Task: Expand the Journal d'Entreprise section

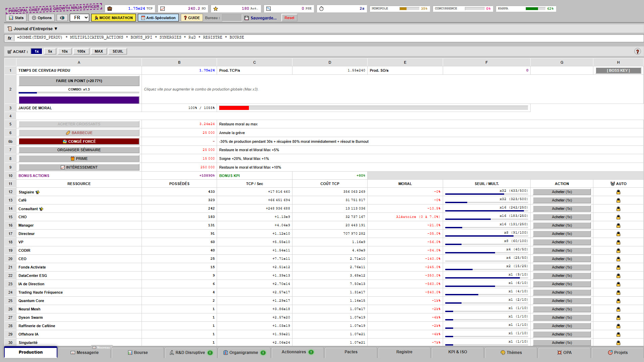Action: click(33, 29)
